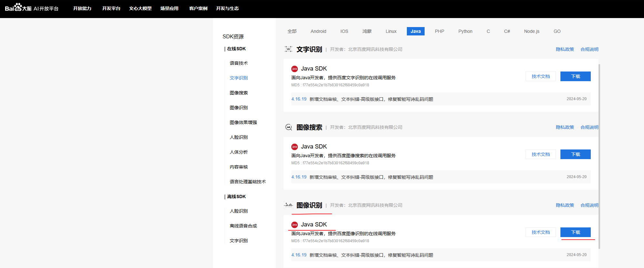Click date 2024-05-20 in 文字识别 card
The width and height of the screenshot is (644, 268).
point(577,99)
